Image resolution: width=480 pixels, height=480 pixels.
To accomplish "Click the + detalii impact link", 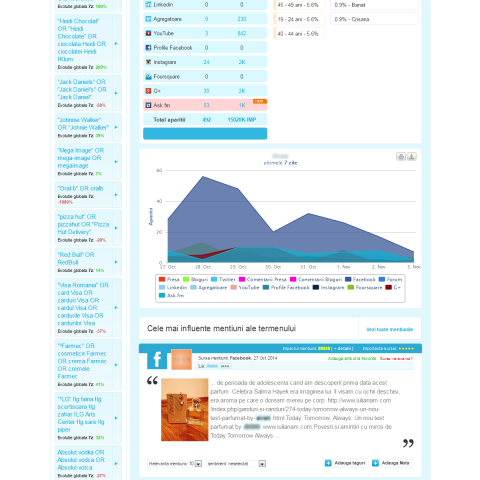I will pos(342,349).
